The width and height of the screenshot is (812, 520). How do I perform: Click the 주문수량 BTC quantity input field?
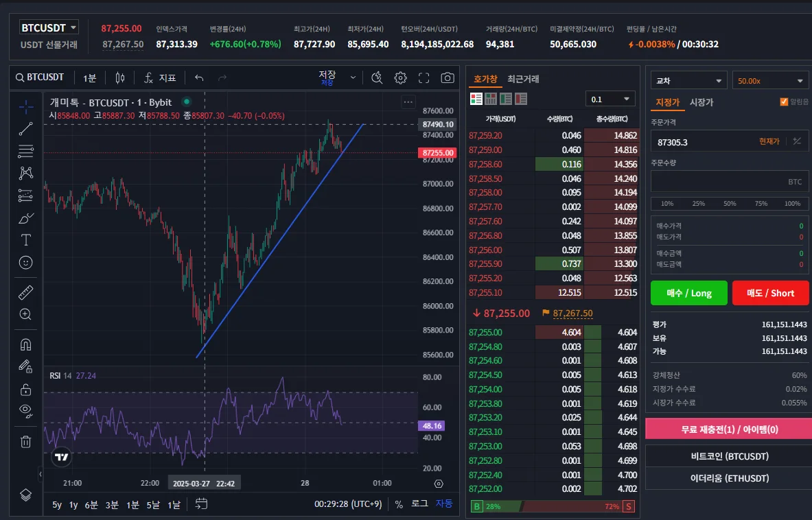coord(730,182)
